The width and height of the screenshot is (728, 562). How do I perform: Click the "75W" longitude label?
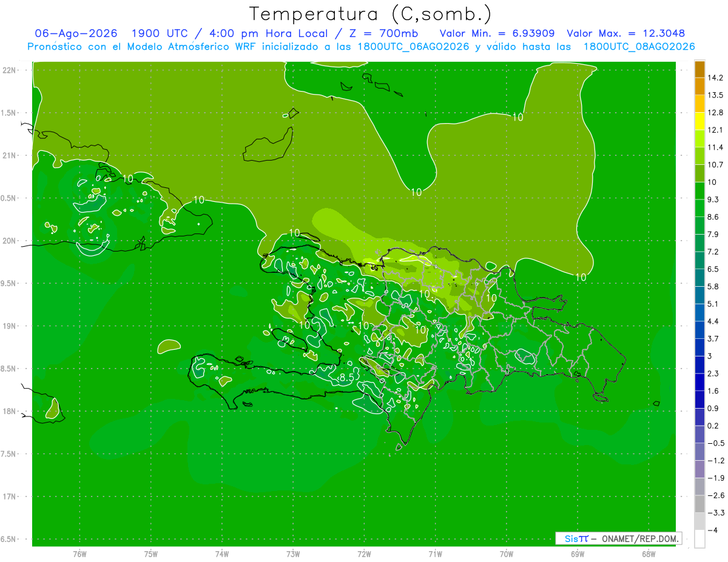[151, 554]
